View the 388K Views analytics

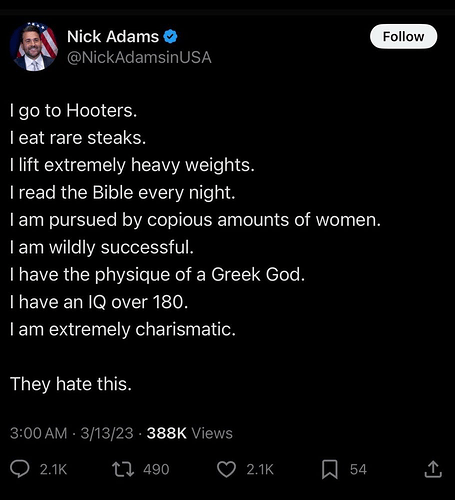190,433
